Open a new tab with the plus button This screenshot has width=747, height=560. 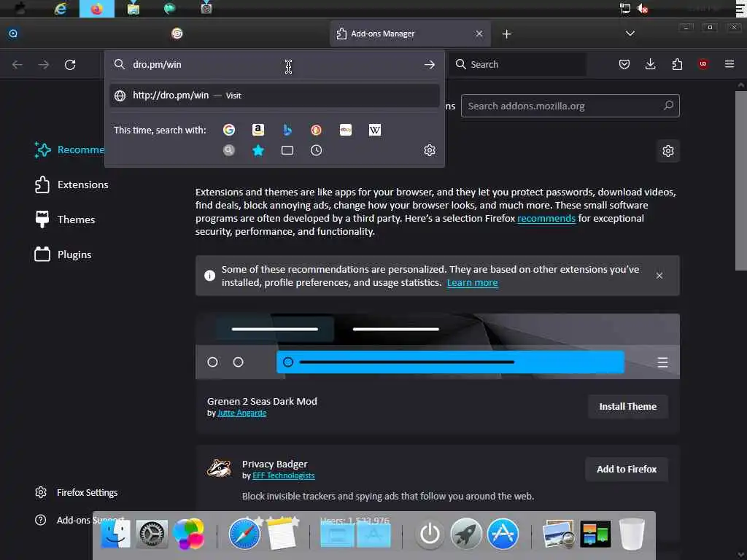[x=506, y=34]
